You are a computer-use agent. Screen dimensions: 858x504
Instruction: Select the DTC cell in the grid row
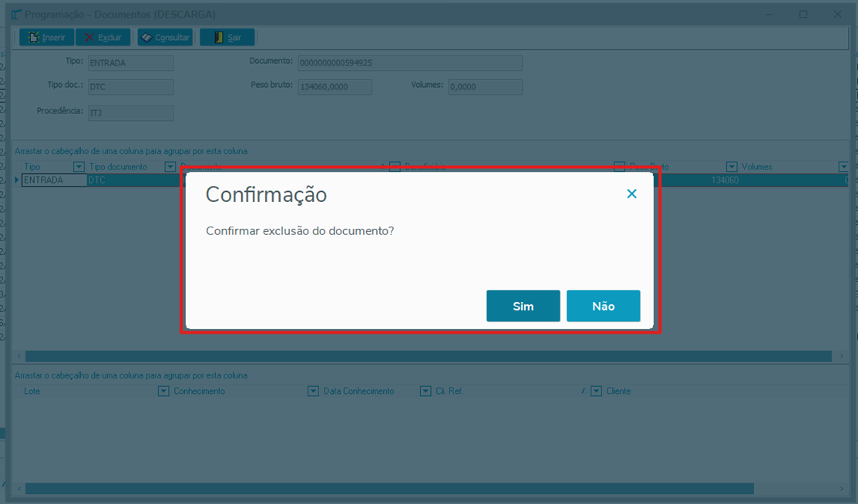tap(134, 180)
